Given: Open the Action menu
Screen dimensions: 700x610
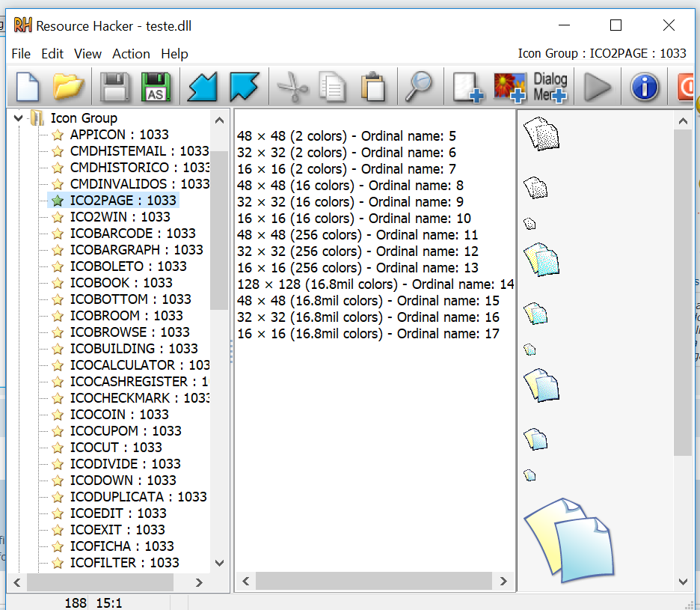Looking at the screenshot, I should (x=131, y=54).
